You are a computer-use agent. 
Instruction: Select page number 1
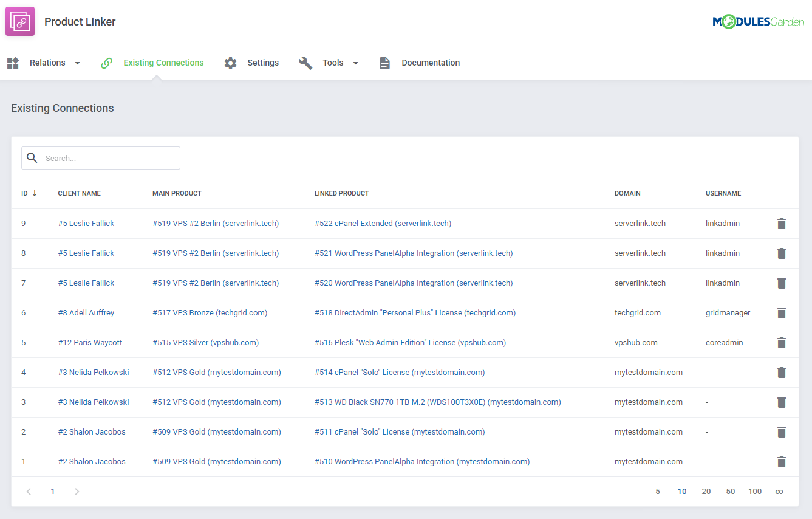[x=53, y=492]
